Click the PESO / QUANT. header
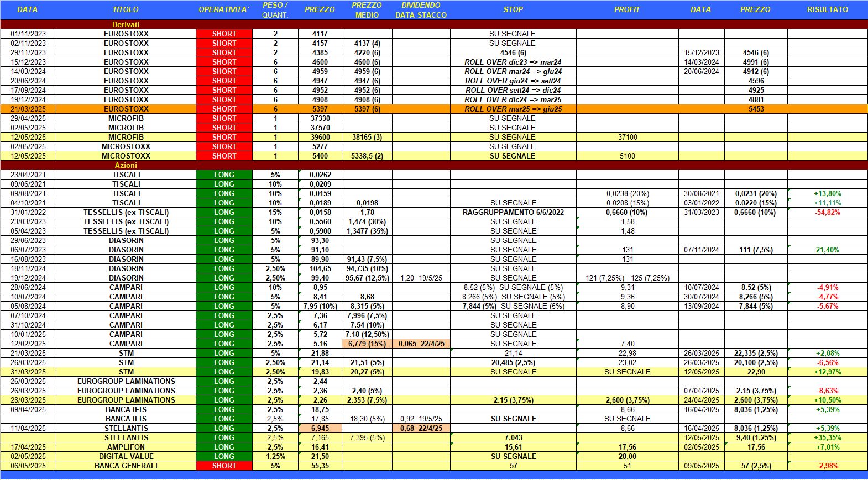 (275, 10)
